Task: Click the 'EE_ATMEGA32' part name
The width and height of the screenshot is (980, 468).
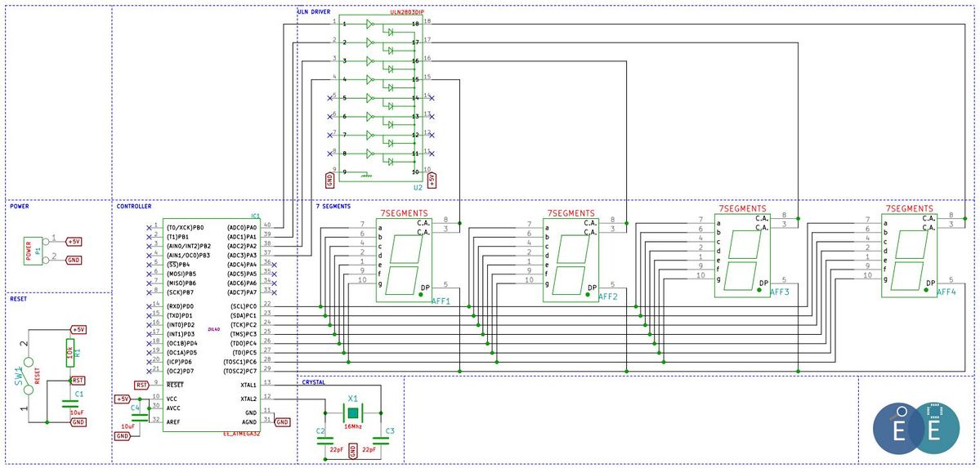Action: [x=240, y=434]
